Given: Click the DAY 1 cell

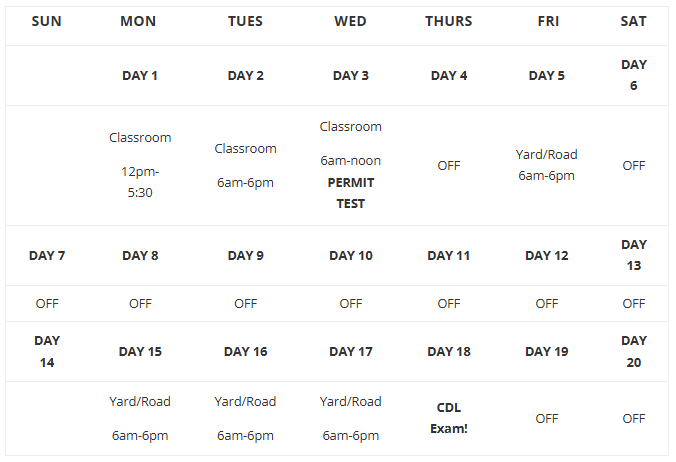Looking at the screenshot, I should coord(140,75).
